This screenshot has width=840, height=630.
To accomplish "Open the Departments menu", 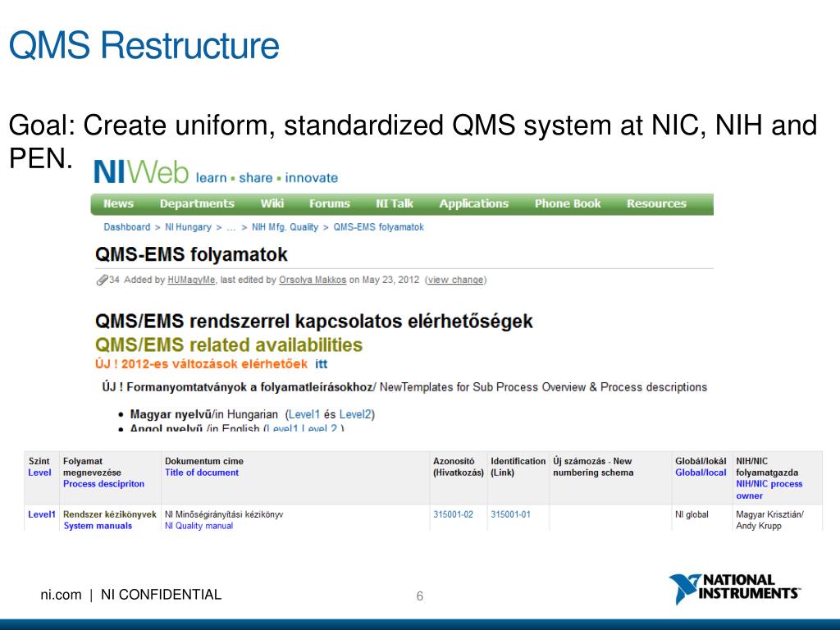I will 197,203.
